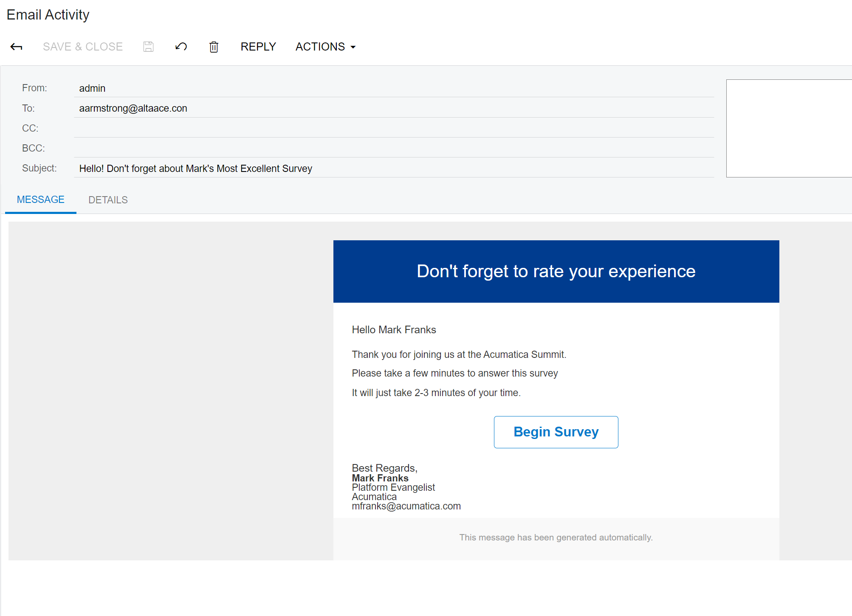Click REPLY to respond to this email

tap(258, 47)
